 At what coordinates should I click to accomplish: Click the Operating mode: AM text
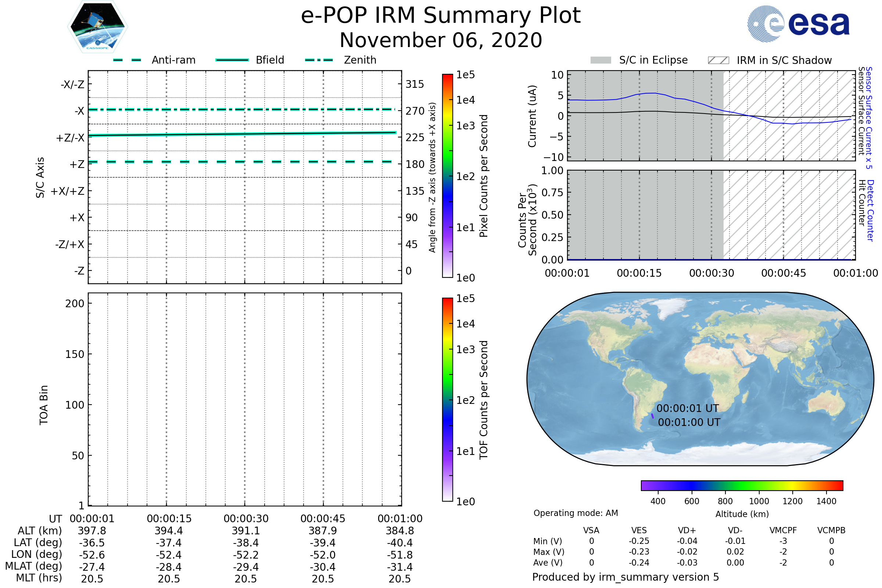coord(576,513)
